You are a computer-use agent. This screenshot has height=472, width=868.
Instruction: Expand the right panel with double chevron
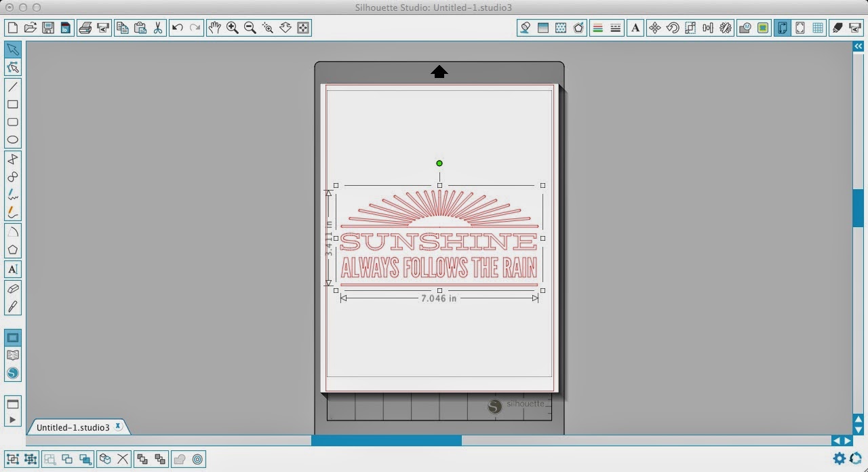pyautogui.click(x=859, y=46)
